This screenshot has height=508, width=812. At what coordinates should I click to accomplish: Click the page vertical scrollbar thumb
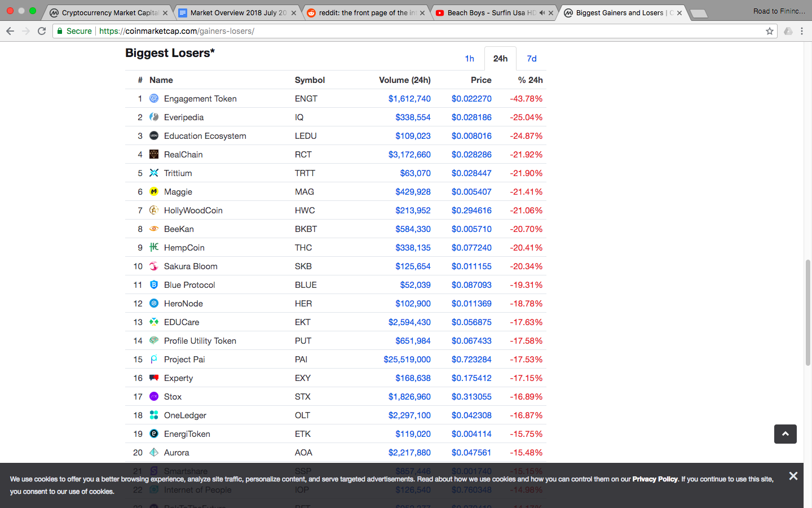click(x=807, y=312)
